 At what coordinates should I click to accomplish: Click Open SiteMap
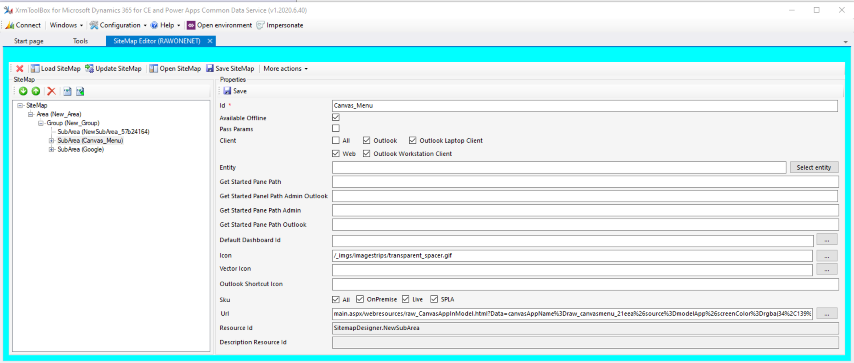[175, 69]
